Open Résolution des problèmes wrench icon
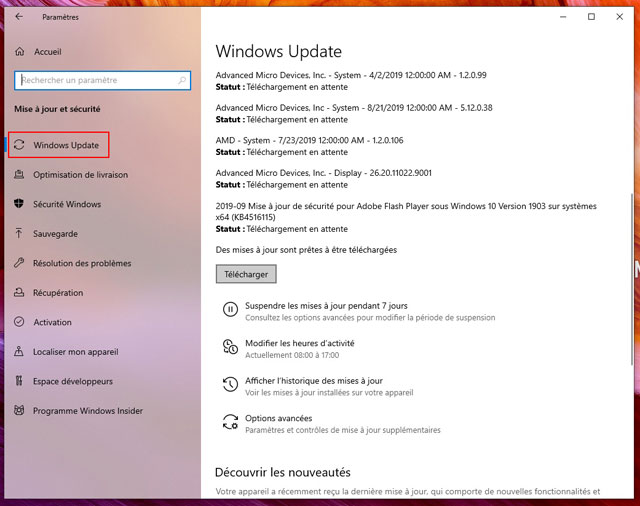640x506 pixels. [x=19, y=263]
